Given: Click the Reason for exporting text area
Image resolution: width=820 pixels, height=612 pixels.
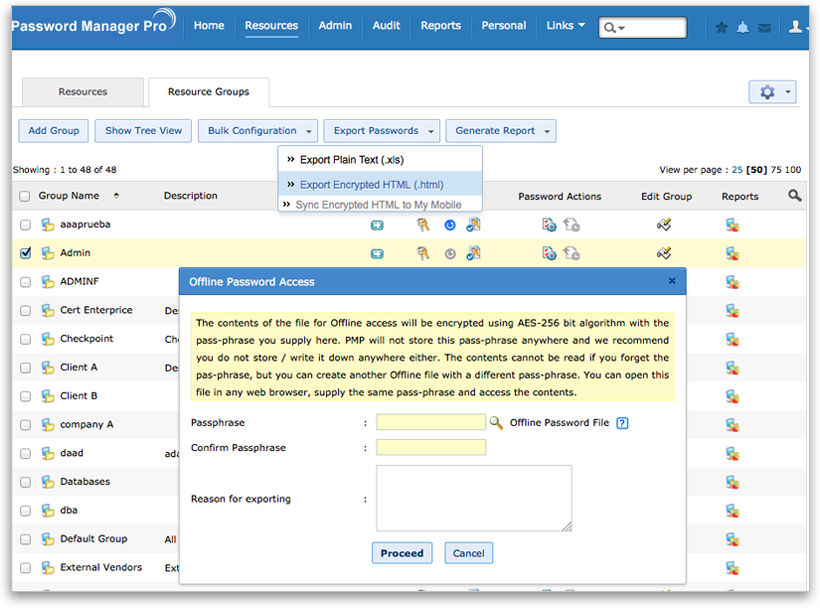Looking at the screenshot, I should coord(474,498).
